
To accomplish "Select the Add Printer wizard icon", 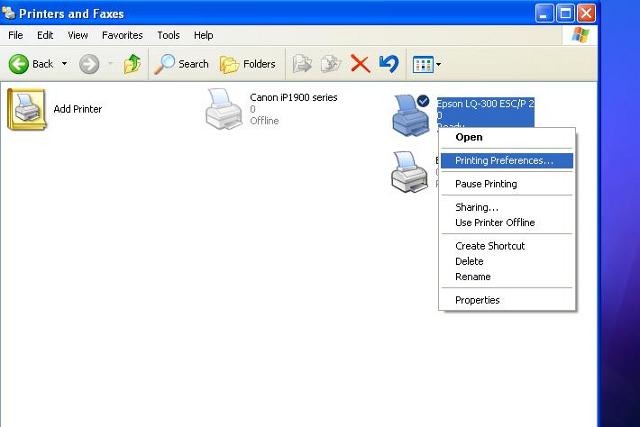I will click(27, 109).
